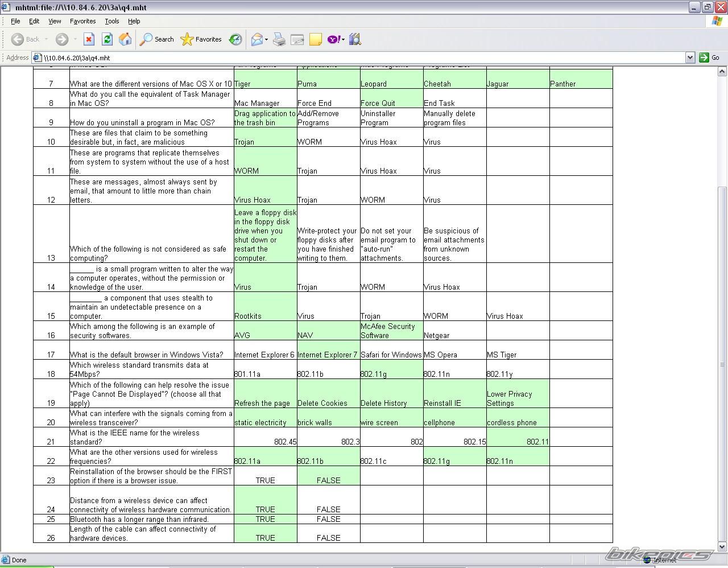Click 'Delete Cookies' cell in row 19
The image size is (728, 568).
328,393
